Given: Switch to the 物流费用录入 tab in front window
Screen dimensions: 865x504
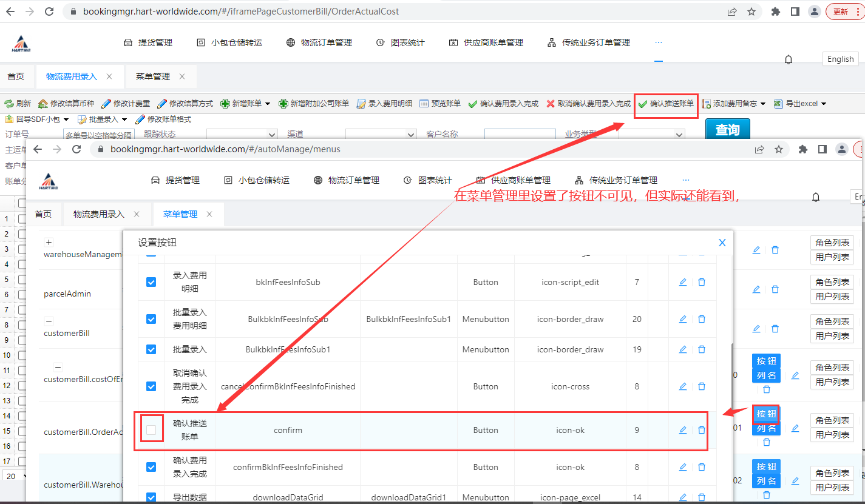Looking at the screenshot, I should [x=98, y=214].
